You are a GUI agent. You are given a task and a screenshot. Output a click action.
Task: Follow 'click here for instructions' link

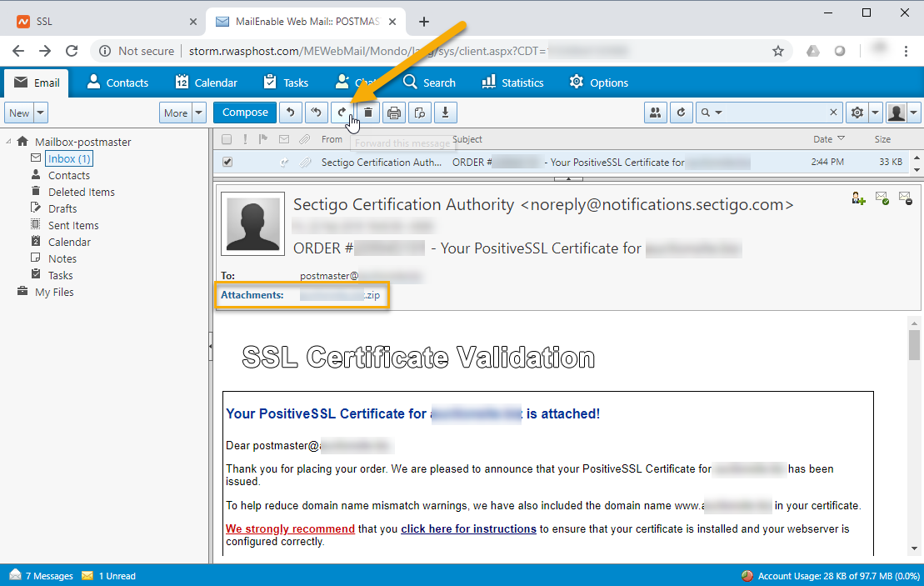[x=468, y=528]
